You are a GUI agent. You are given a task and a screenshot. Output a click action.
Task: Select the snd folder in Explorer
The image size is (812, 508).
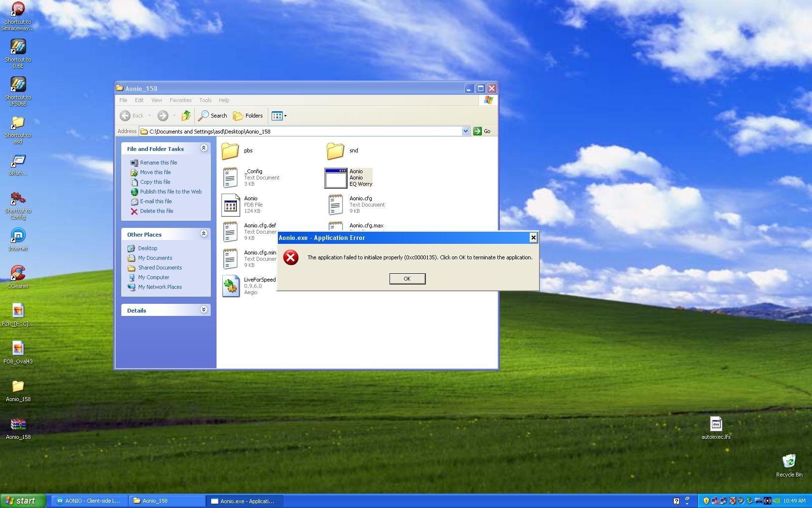pos(343,150)
